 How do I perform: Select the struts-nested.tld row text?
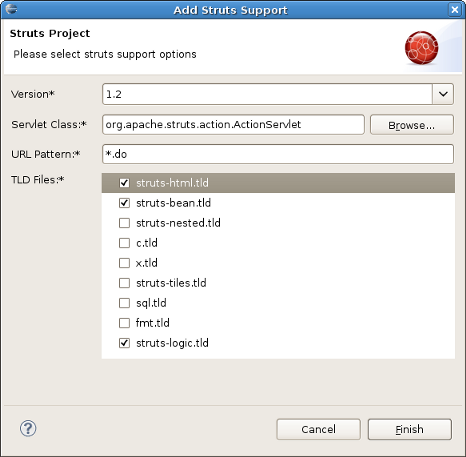(178, 223)
